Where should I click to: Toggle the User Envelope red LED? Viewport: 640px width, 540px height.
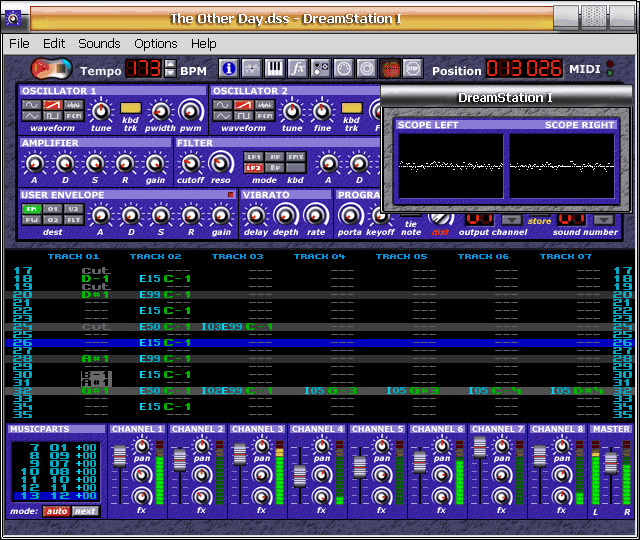pos(231,195)
